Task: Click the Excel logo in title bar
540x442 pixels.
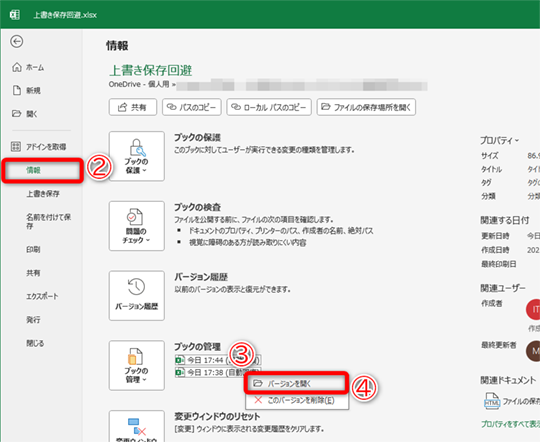Action: 14,14
